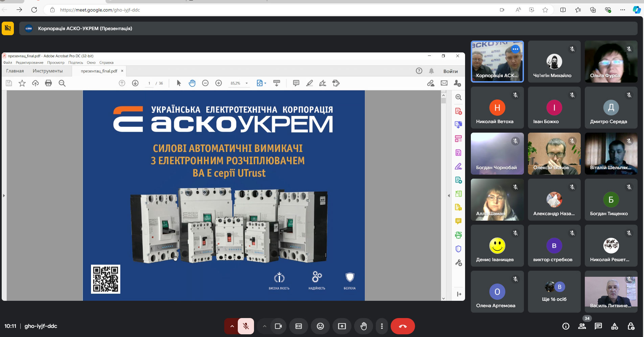Send the PDF by email envelope icon
Image resolution: width=644 pixels, height=337 pixels.
[444, 83]
